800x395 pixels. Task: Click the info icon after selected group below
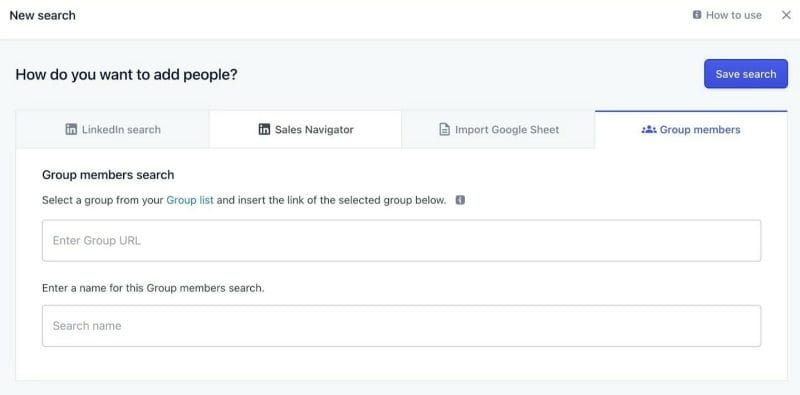(x=460, y=200)
